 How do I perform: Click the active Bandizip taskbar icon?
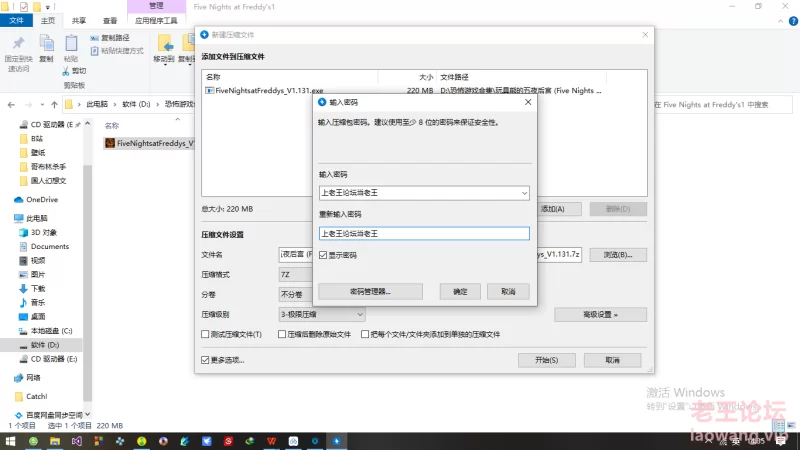point(337,441)
